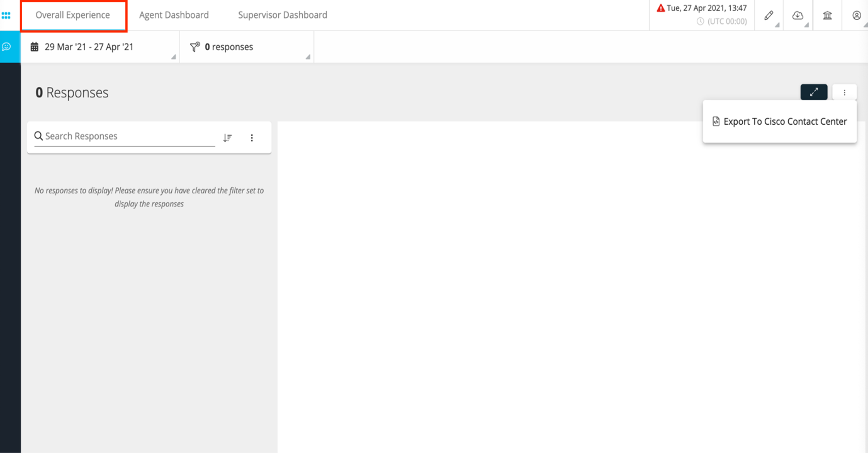
Task: Click the Tue, 27 Apr 2021, 13:47 timestamp
Action: point(707,8)
